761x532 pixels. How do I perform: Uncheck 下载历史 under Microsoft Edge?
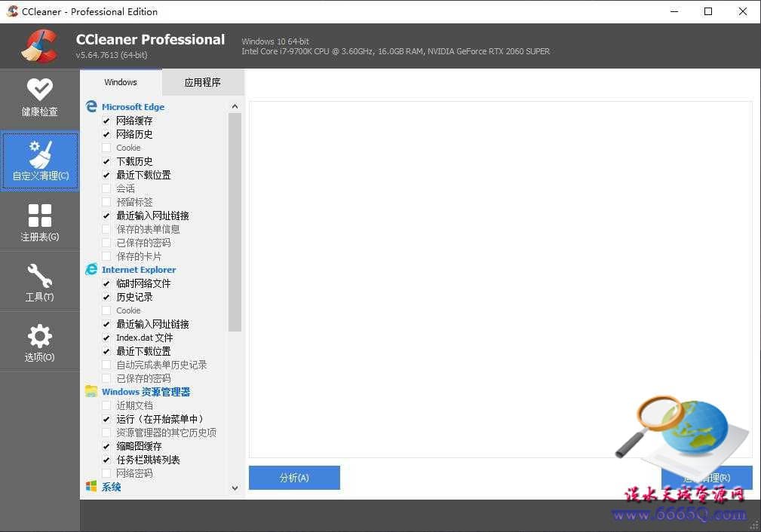[106, 161]
